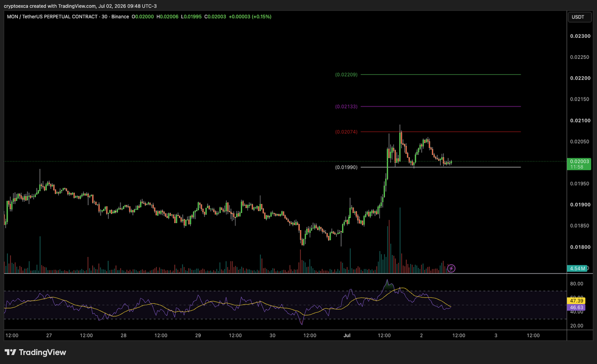
Task: Click the green current price label 0.02003
Action: [579, 164]
